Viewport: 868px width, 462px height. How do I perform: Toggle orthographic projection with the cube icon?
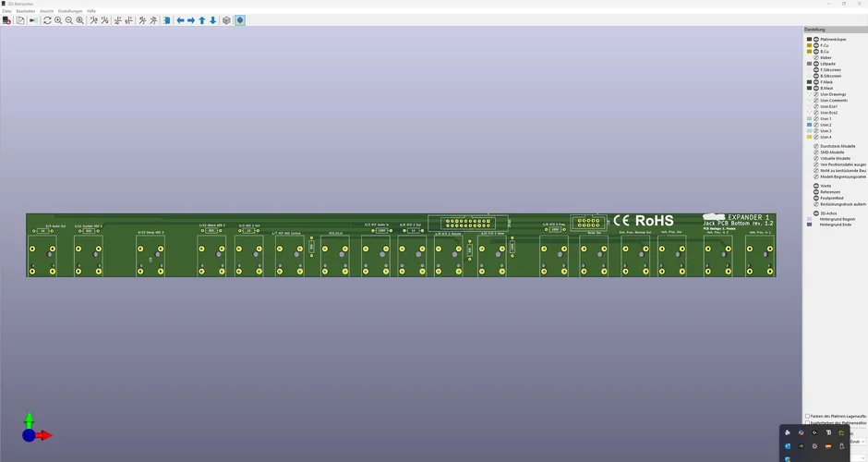[226, 20]
